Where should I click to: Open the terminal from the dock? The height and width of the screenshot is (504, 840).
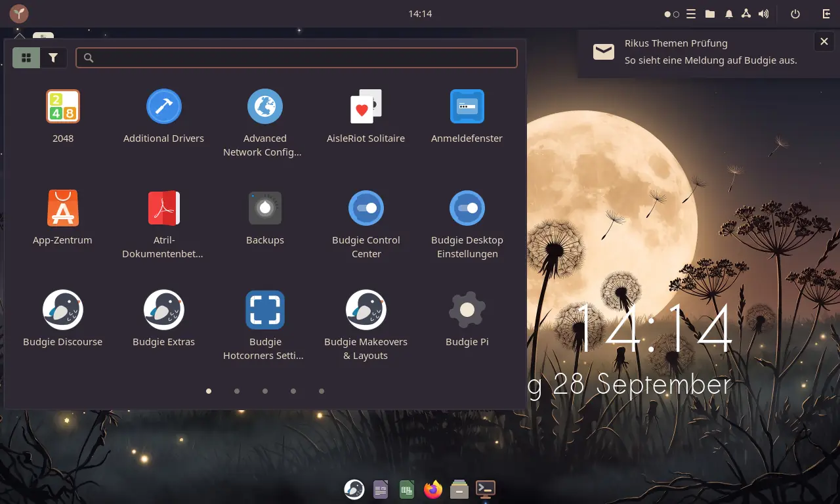(x=486, y=489)
